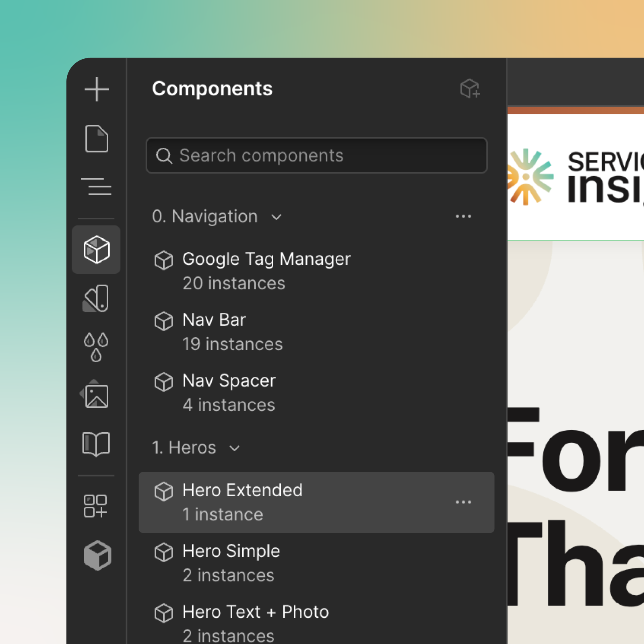Viewport: 644px width, 644px height.
Task: Click the create new component icon
Action: tap(470, 89)
